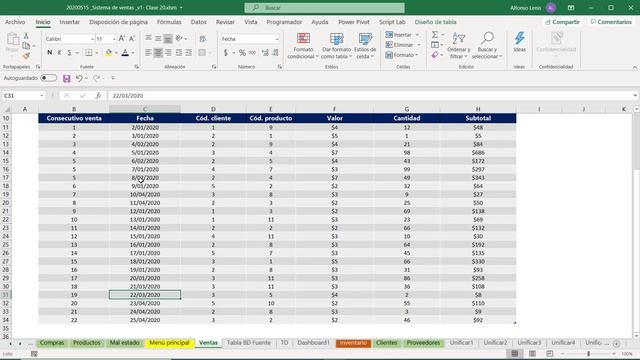Viewport: 640px width, 360px height.
Task: Click the AutoSum sigma icon
Action: pyautogui.click(x=435, y=35)
